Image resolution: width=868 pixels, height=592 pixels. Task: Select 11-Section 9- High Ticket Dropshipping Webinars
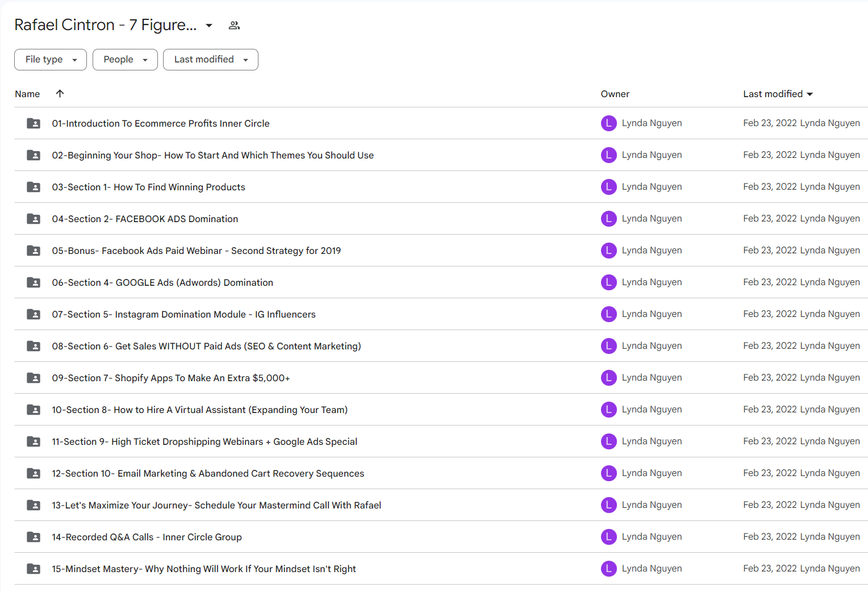205,441
